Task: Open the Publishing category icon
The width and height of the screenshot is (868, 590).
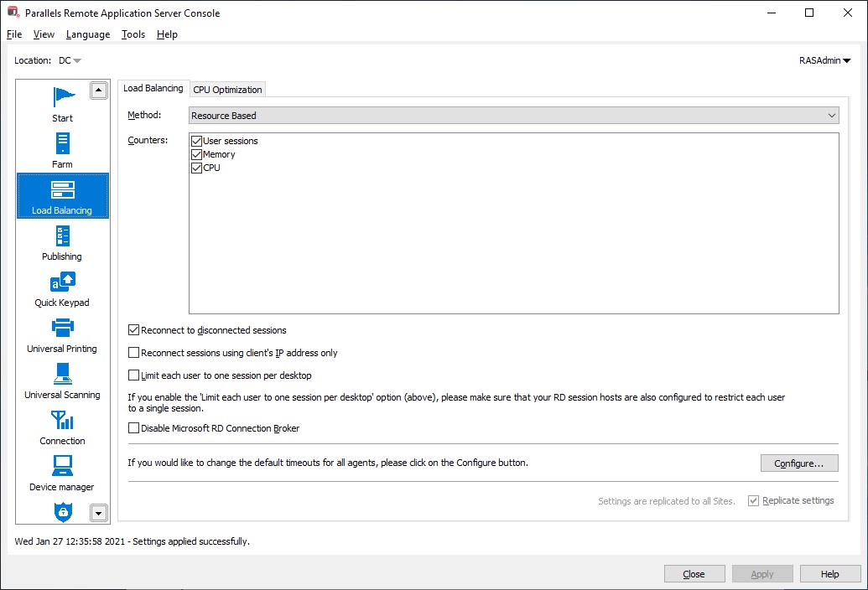Action: pos(63,235)
